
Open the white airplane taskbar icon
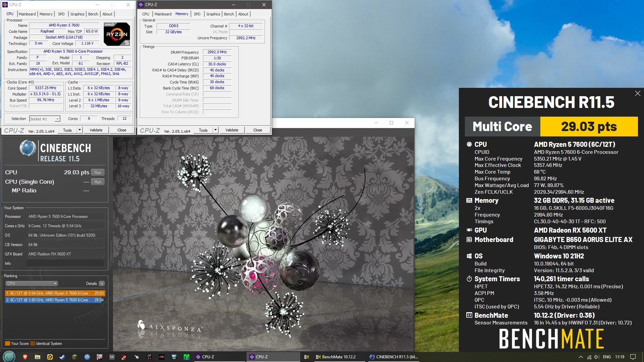(137, 357)
